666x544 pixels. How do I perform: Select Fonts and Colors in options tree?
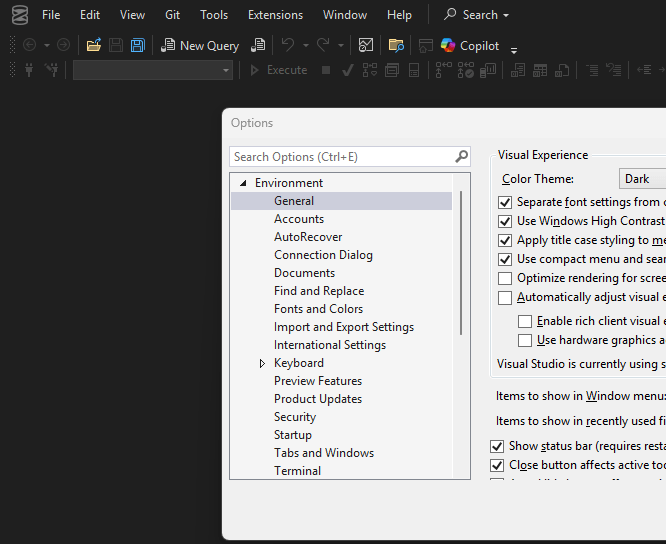318,309
